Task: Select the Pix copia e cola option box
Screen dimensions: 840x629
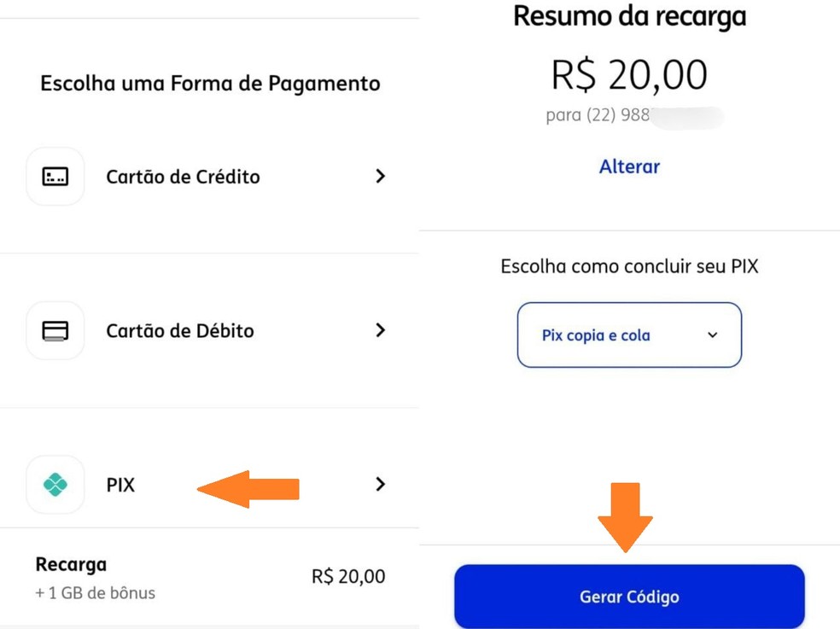Action: click(x=629, y=335)
